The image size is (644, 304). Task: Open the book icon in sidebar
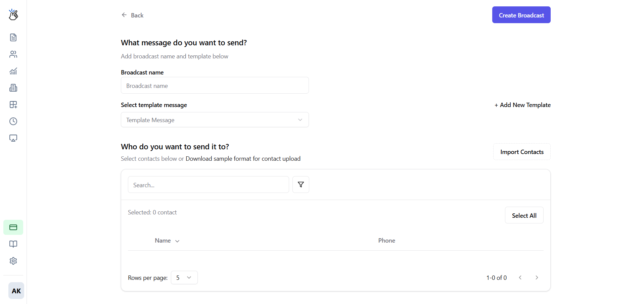click(13, 244)
